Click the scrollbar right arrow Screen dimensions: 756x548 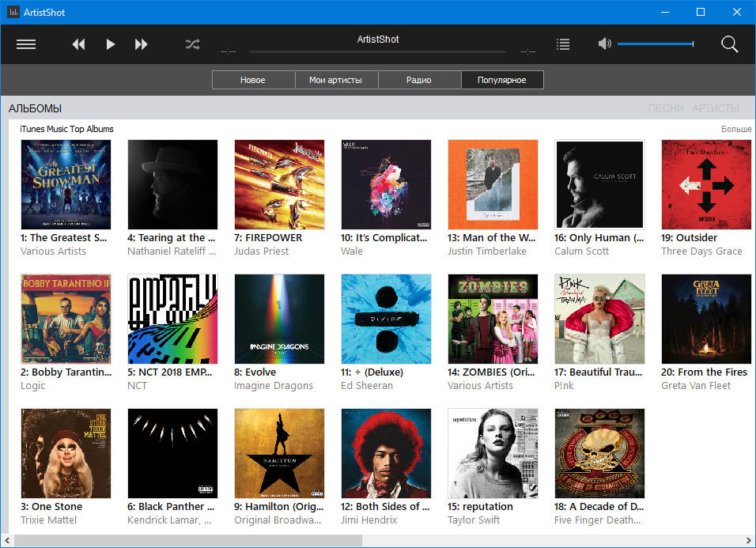[748, 540]
